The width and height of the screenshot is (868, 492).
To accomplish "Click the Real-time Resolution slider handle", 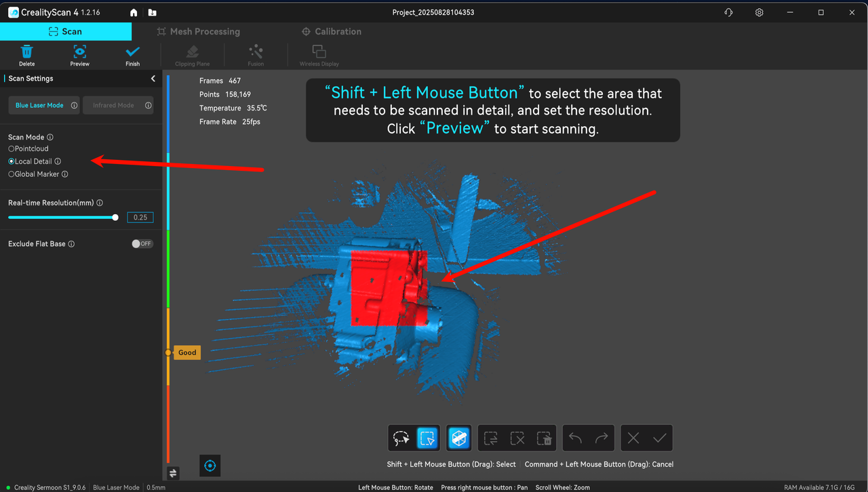I will (x=115, y=218).
